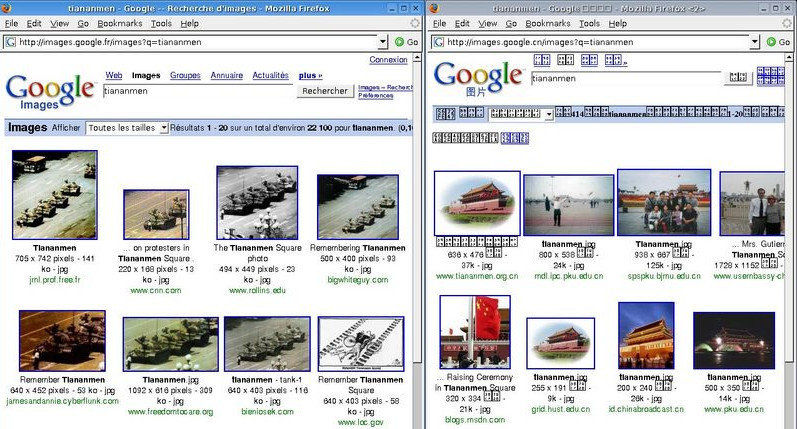Open URL history dropdown in right window
This screenshot has height=429, width=797.
pyautogui.click(x=755, y=42)
